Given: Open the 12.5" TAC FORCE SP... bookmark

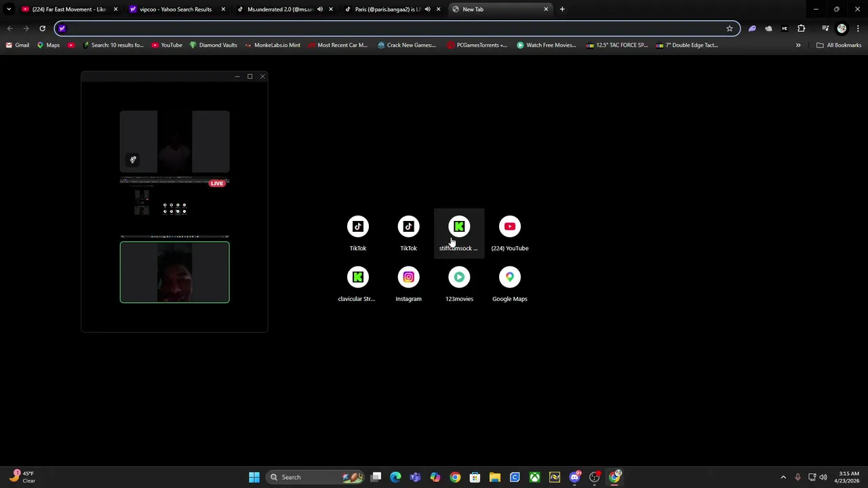Looking at the screenshot, I should tap(617, 45).
